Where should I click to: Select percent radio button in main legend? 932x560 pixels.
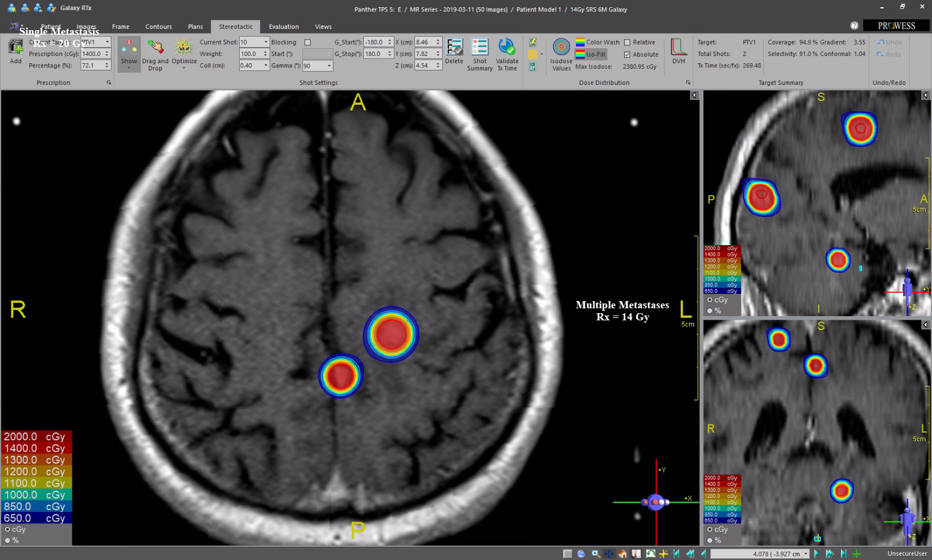point(8,541)
